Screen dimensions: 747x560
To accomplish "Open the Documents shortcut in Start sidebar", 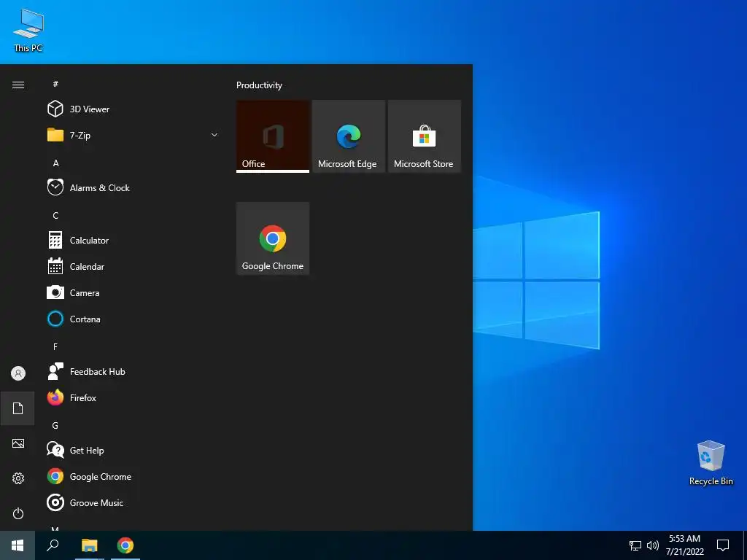I will [18, 408].
